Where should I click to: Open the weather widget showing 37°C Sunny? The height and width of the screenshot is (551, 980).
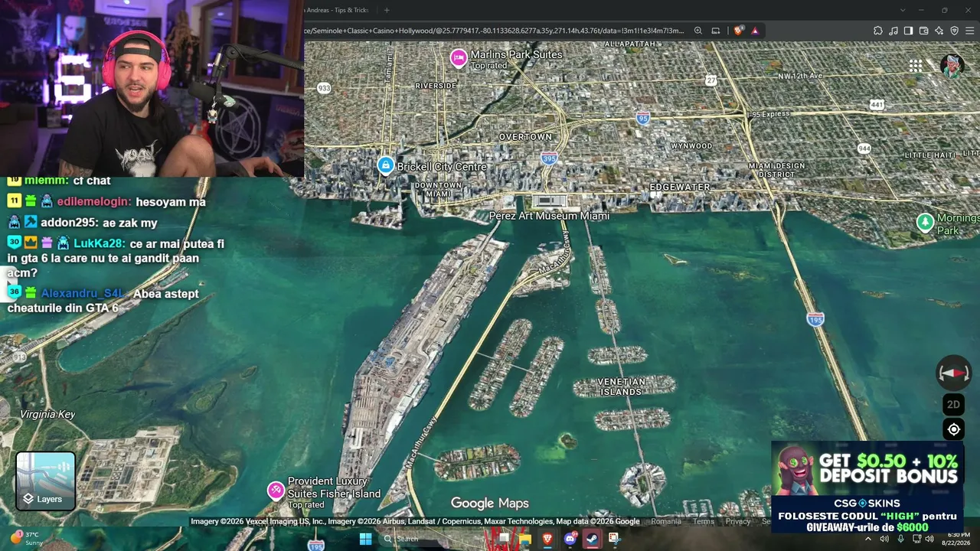[x=27, y=539]
